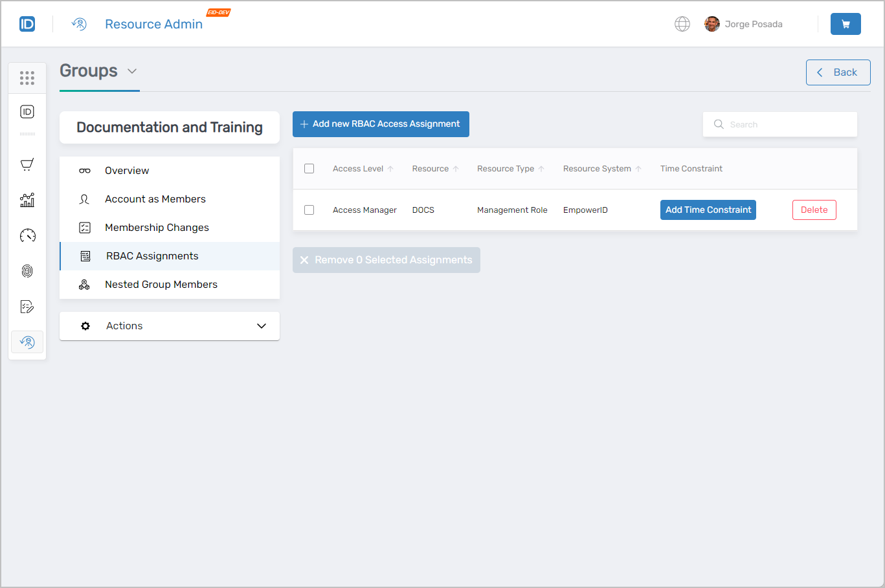
Task: Select the speedometer dashboard icon in sidebar
Action: (27, 235)
